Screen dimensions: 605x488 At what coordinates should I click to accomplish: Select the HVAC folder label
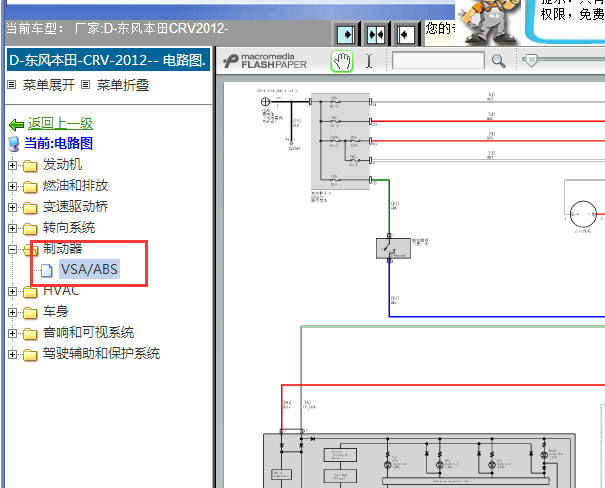click(x=61, y=290)
